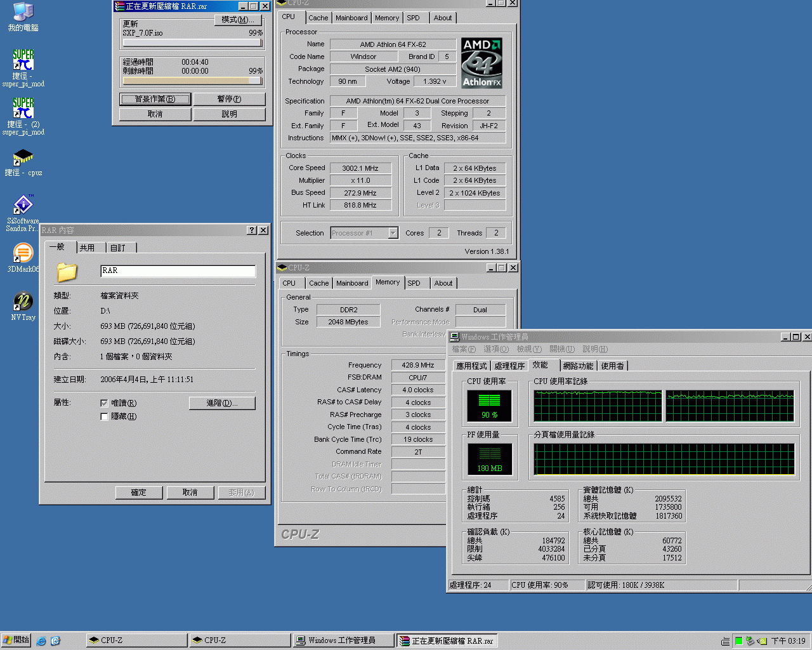Switch to Cache tab in top CPU-Z
The width and height of the screenshot is (812, 650).
pyautogui.click(x=318, y=18)
